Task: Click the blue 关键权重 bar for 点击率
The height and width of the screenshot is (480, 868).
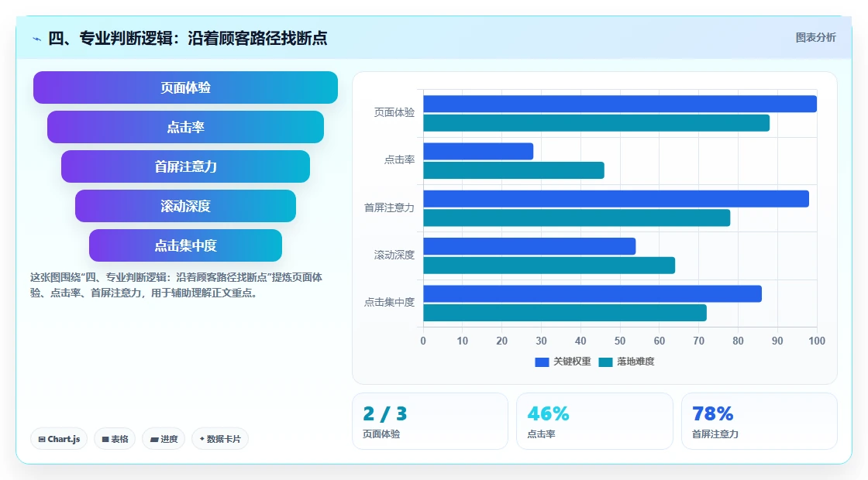Action: click(x=478, y=152)
